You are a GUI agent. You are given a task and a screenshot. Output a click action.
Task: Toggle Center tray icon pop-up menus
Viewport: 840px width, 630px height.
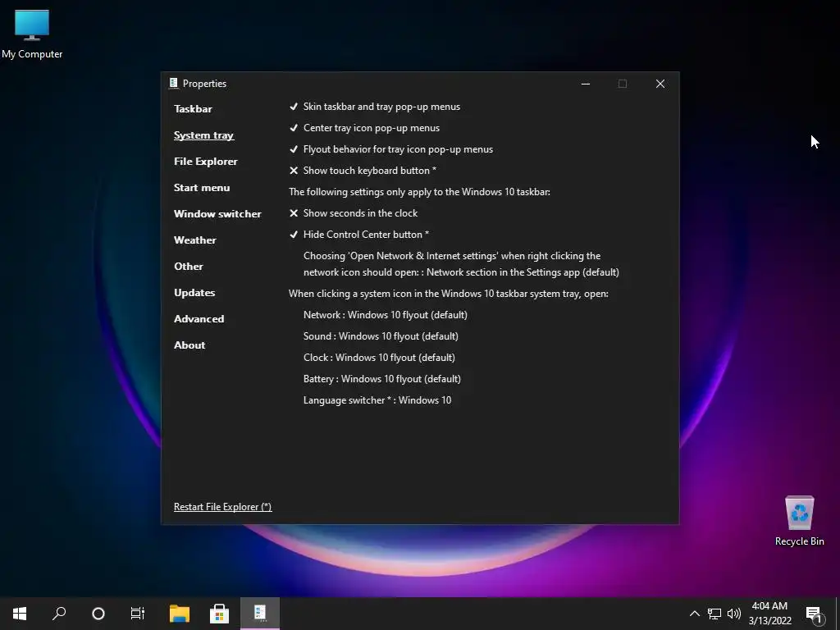click(364, 128)
